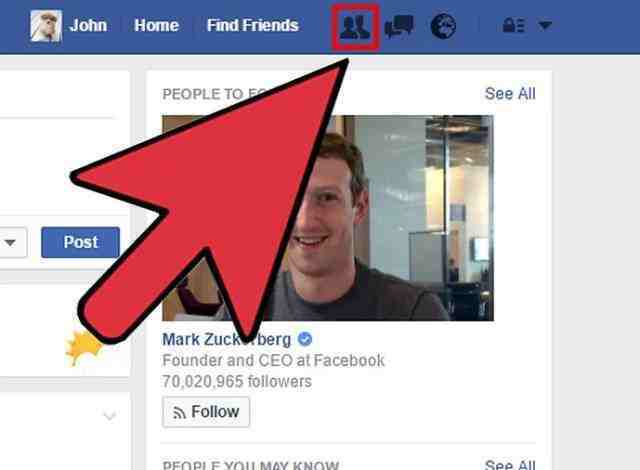Expand the post options chevron
Screen dimensions: 640x470
pyautogui.click(x=109, y=416)
